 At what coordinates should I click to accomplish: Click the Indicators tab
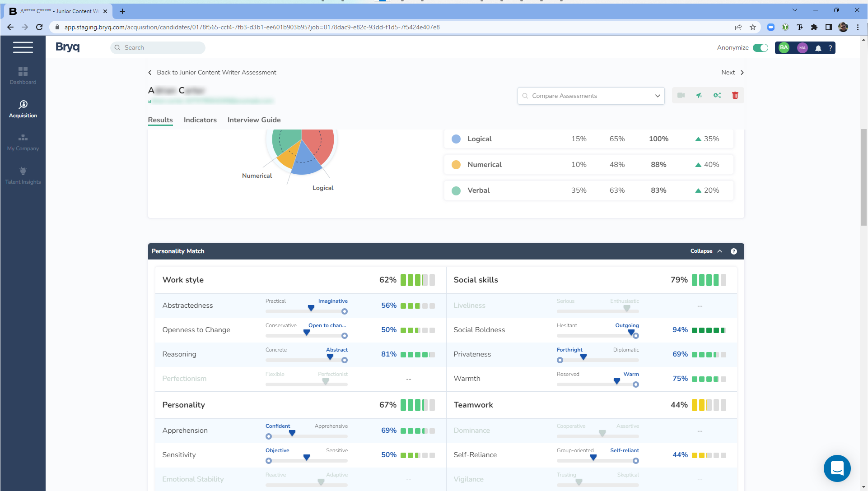tap(201, 120)
